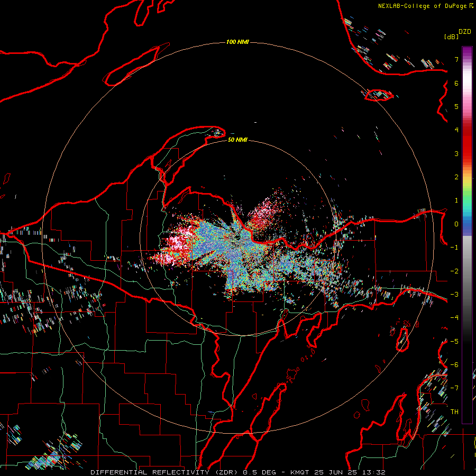Click the KMQT radar site identifier
This screenshot has width=476, height=476.
[x=300, y=472]
